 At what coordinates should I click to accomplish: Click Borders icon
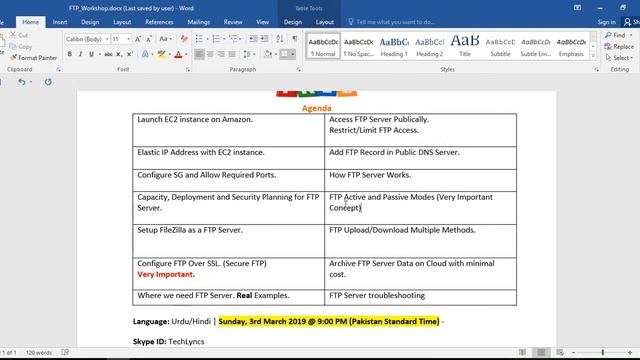[x=284, y=54]
